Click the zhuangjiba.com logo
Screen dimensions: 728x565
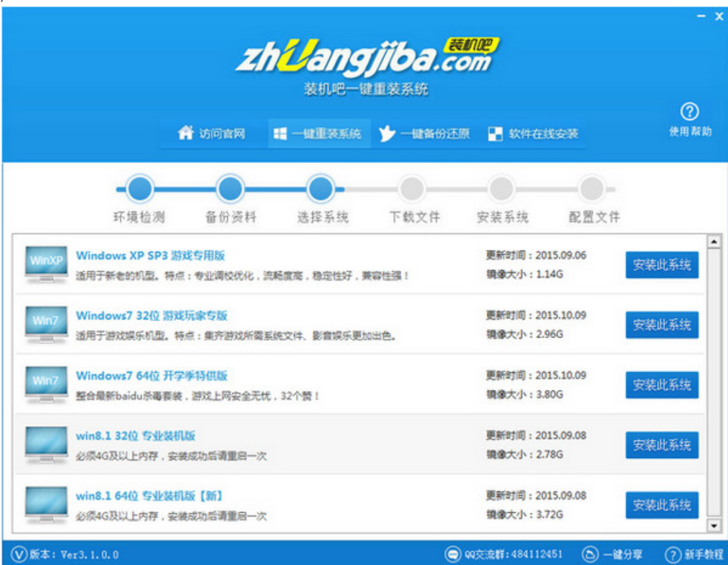(x=366, y=58)
